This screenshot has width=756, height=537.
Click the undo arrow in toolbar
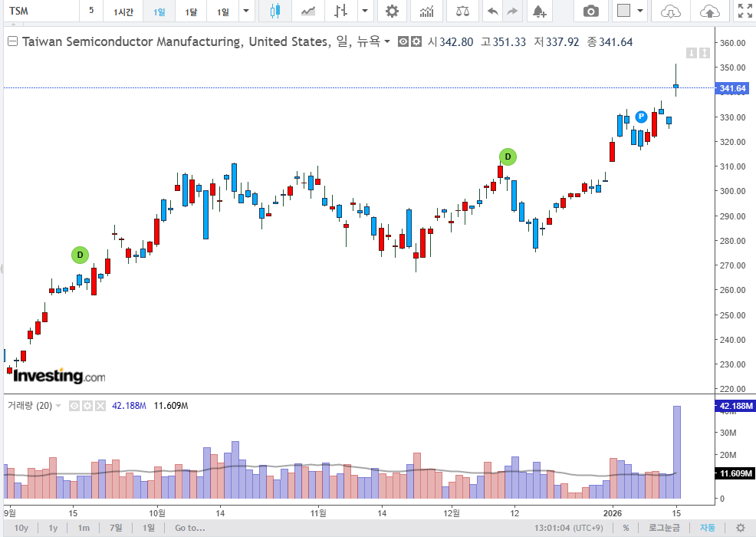[492, 12]
